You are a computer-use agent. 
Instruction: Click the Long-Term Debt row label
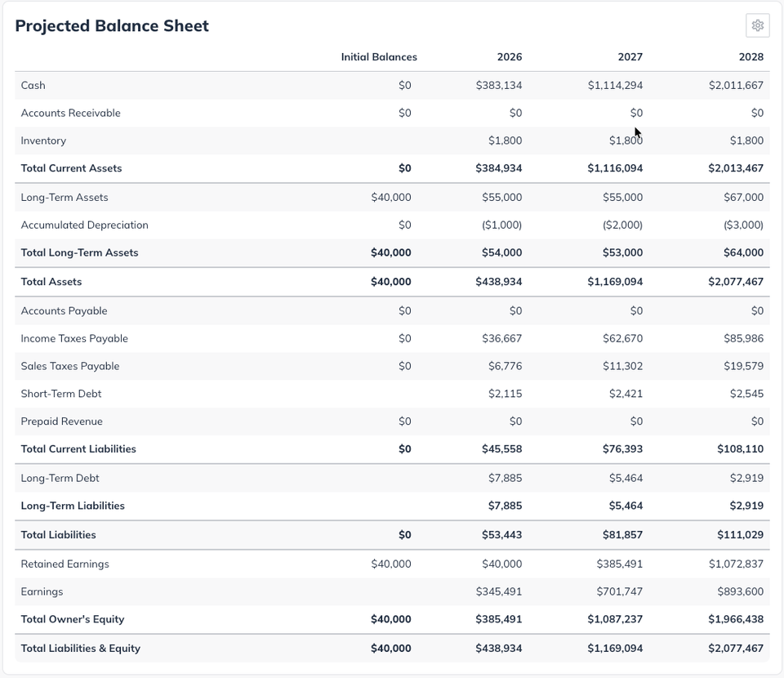click(60, 478)
